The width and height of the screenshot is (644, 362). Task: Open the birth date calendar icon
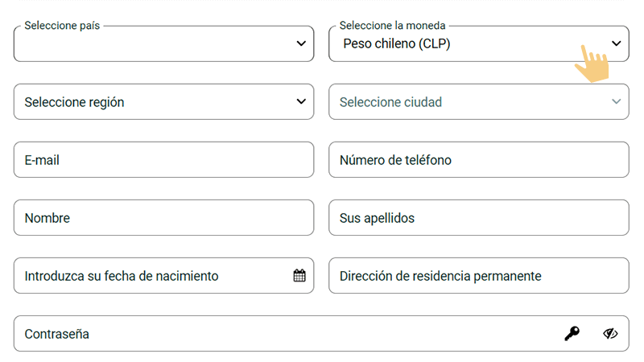click(x=299, y=276)
